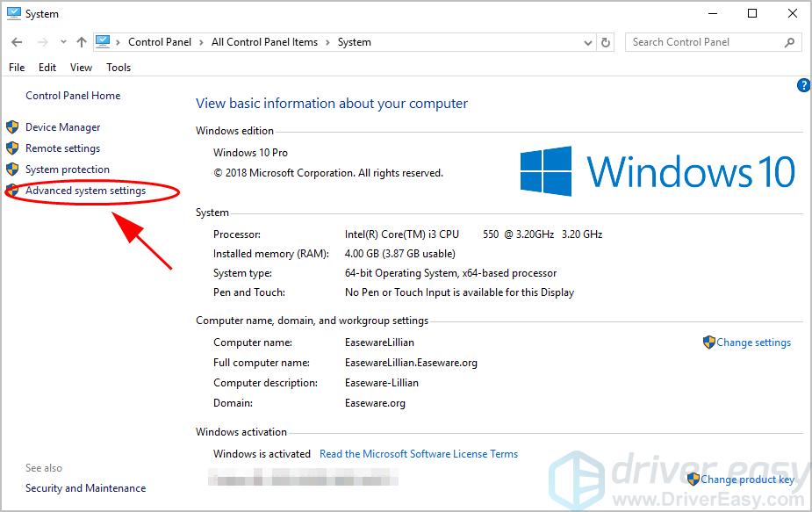Viewport: 812px width, 512px height.
Task: Open Advanced system settings link
Action: 85,191
